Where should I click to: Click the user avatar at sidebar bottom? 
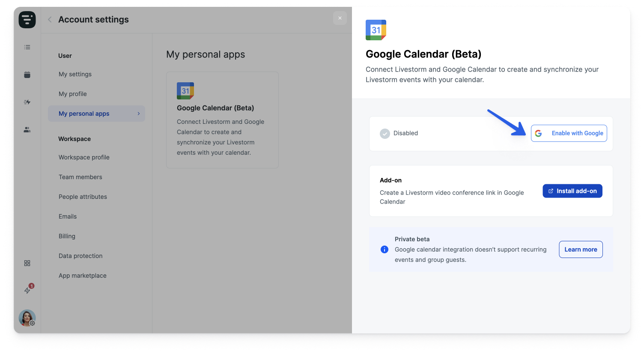point(27,318)
